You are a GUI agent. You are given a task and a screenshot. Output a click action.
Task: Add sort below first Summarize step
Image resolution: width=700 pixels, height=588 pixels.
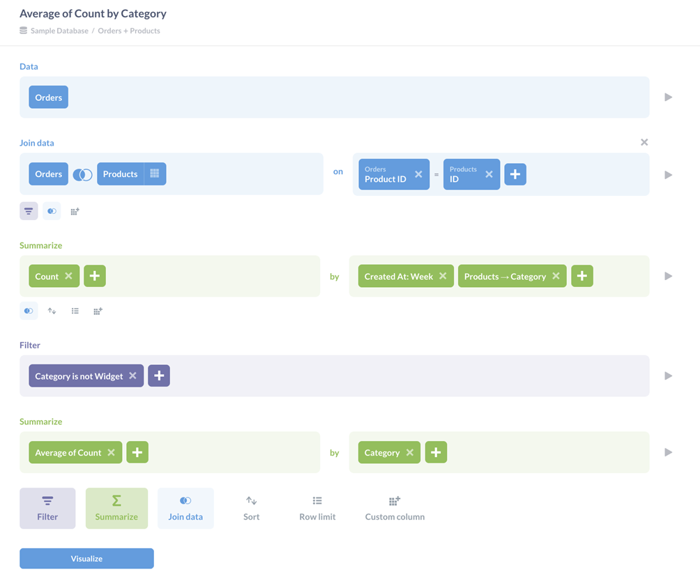(x=52, y=311)
